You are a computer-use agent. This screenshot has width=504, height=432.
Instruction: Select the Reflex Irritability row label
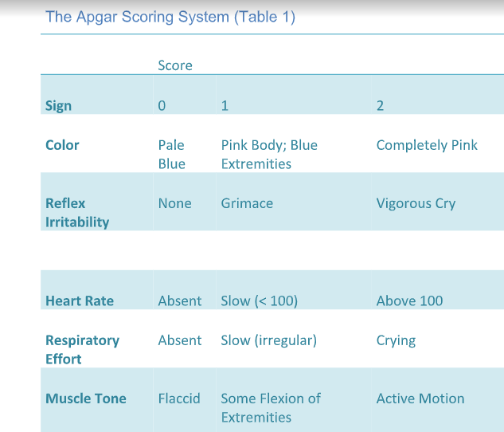click(77, 213)
